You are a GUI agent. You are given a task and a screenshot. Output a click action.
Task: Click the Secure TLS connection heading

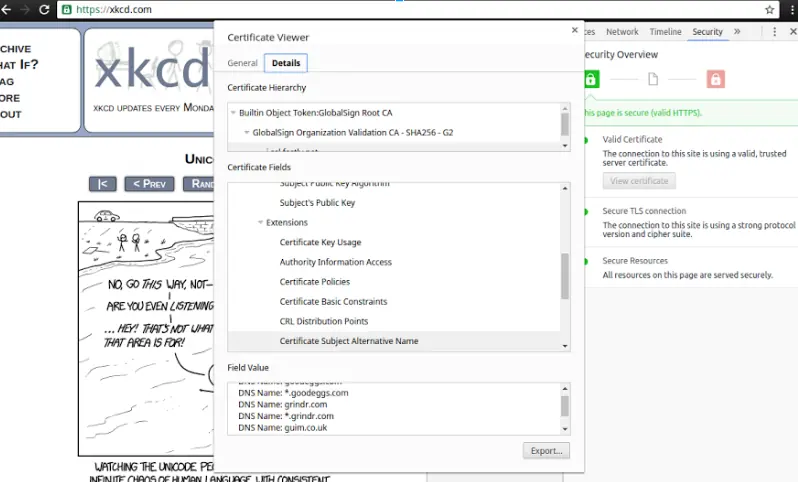[x=644, y=211]
